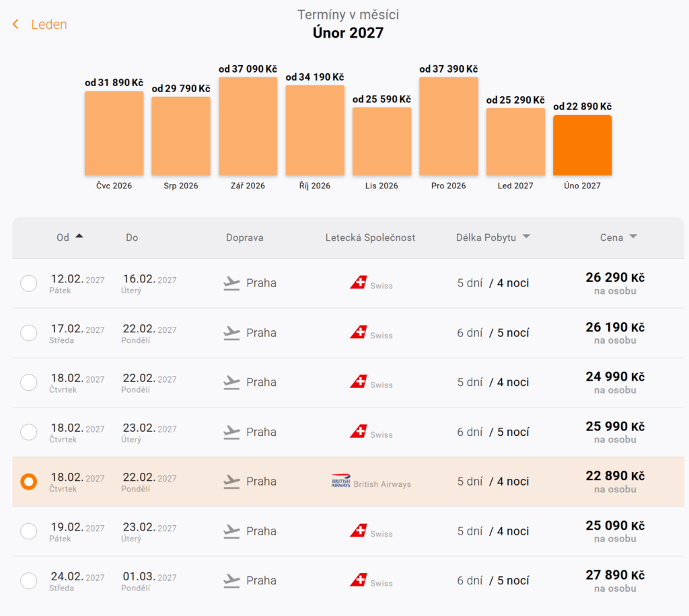689x616 pixels.
Task: Open the Délka Pobytu sort dropdown arrow
Action: tap(526, 237)
